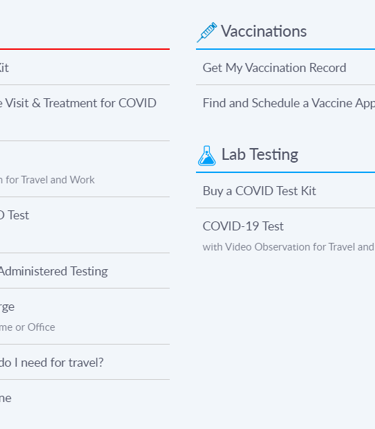
Task: Open Find and Schedule a Vaccine link
Action: tap(289, 103)
